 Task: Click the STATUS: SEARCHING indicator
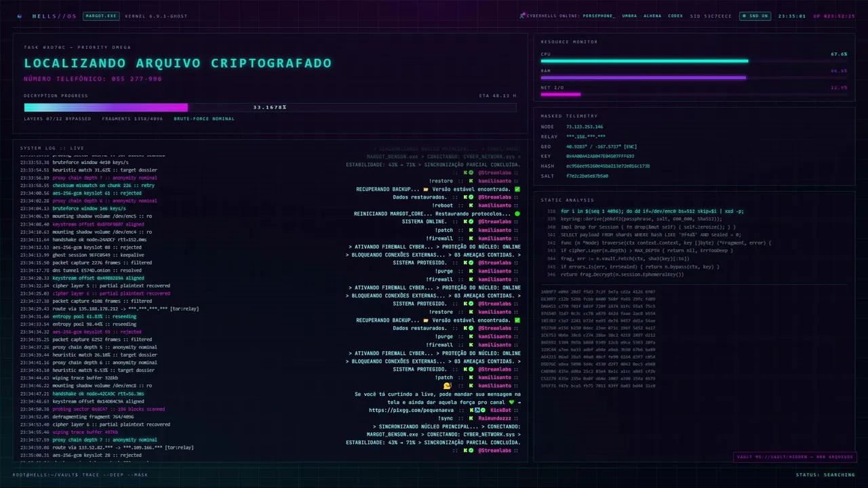[x=825, y=474]
